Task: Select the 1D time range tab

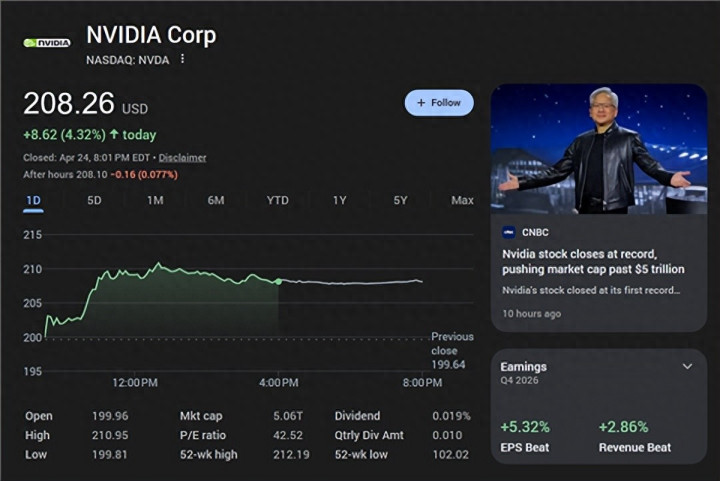Action: 33,201
